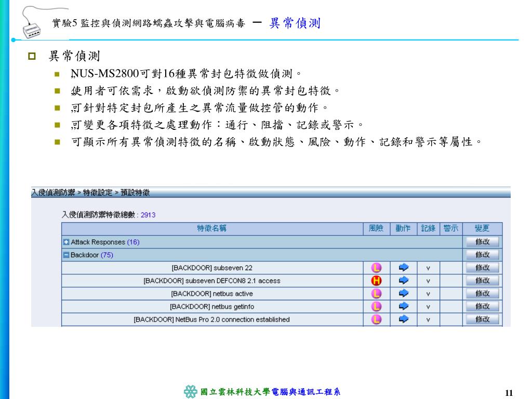532x399 pixels.
Task: Click 修改 for subseven 22 row
Action: (x=482, y=268)
